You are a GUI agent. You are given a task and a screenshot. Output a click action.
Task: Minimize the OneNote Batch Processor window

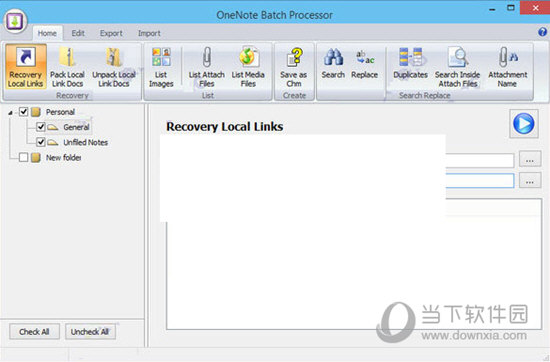tap(492, 9)
